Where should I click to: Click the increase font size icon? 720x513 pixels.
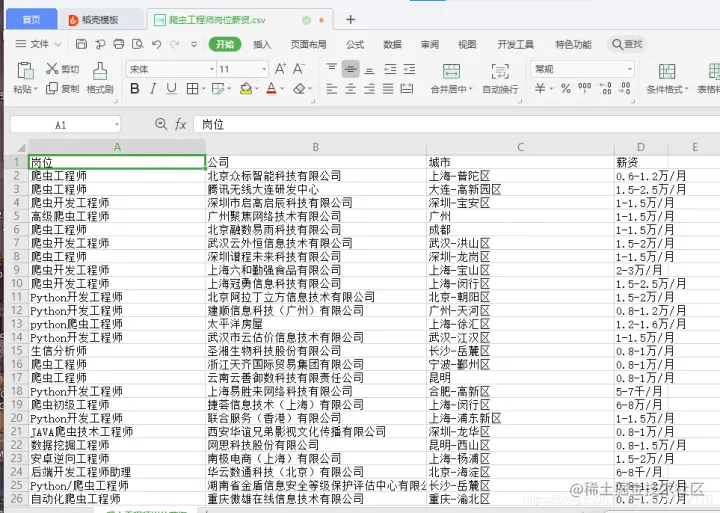281,69
